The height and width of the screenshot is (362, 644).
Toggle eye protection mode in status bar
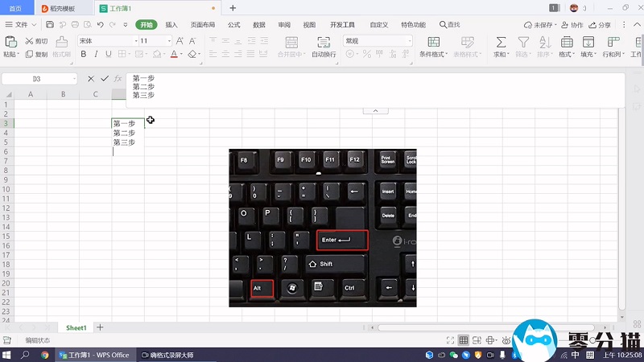[x=506, y=340]
